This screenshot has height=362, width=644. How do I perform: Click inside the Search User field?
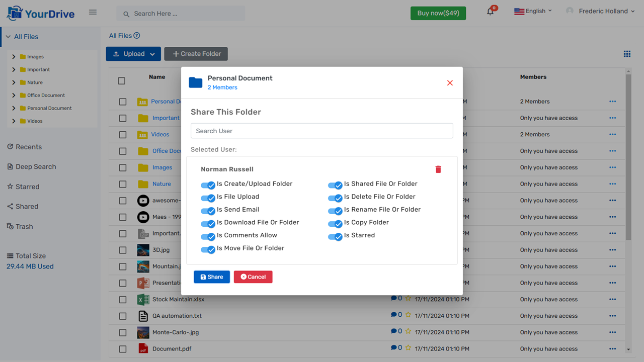coord(322,131)
